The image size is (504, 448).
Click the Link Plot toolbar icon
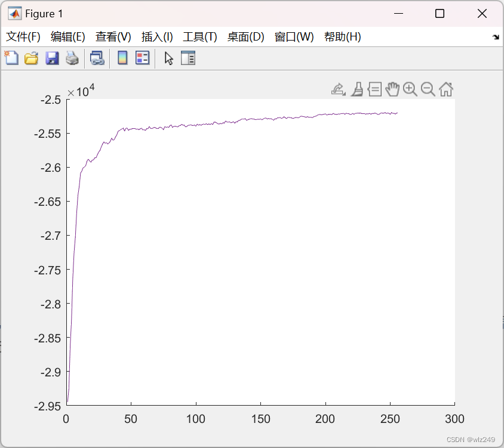tap(97, 58)
